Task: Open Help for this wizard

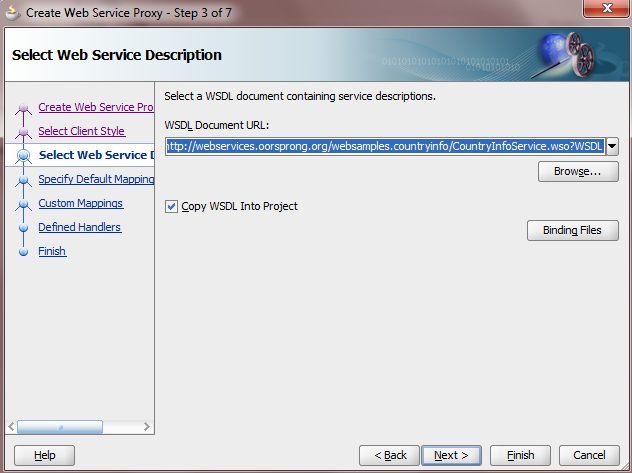Action: [44, 455]
